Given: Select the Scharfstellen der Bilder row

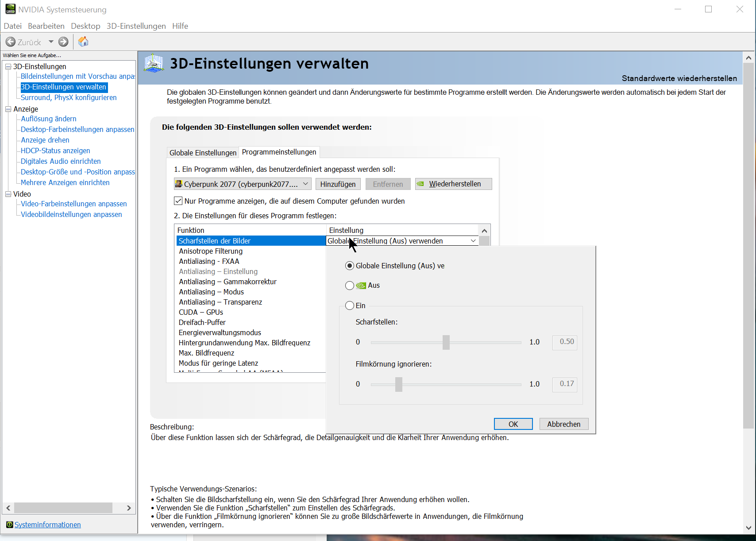Looking at the screenshot, I should click(251, 241).
